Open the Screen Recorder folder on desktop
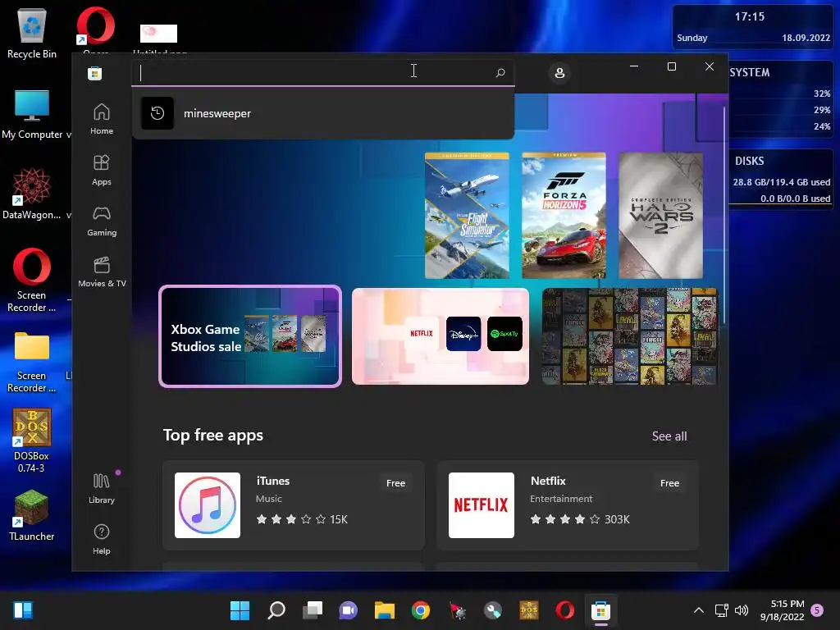The width and height of the screenshot is (840, 630). [x=32, y=362]
